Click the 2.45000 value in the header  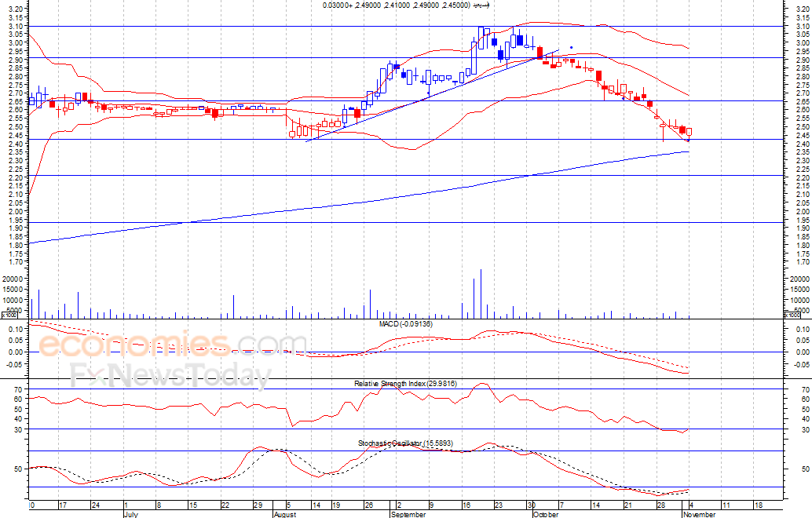coord(455,5)
